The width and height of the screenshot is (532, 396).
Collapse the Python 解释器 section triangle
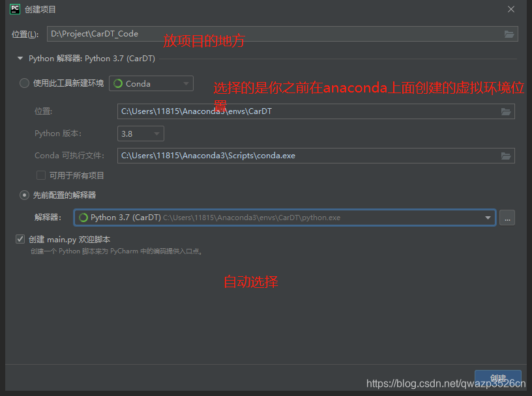(x=20, y=59)
